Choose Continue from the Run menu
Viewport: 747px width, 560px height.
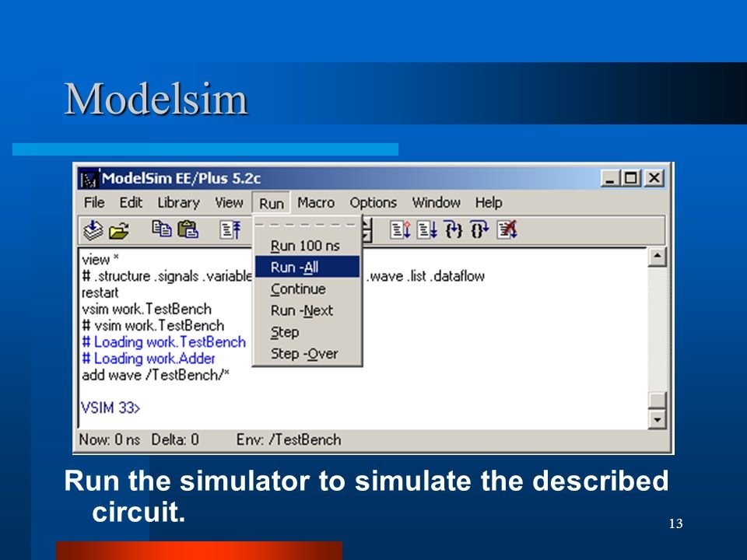[307, 289]
